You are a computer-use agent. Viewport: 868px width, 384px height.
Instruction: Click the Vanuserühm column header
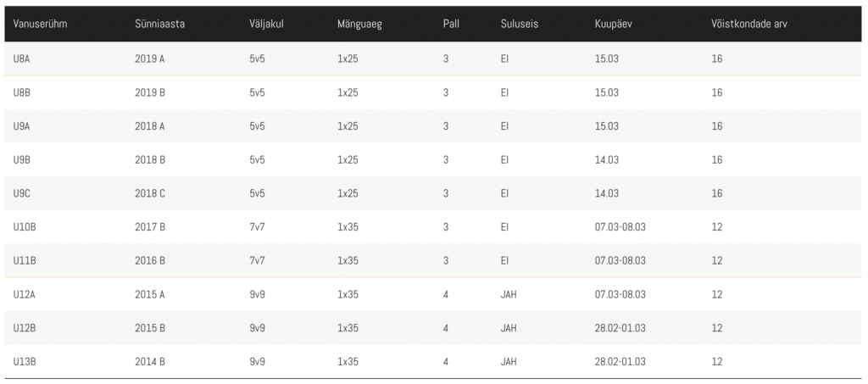(40, 25)
